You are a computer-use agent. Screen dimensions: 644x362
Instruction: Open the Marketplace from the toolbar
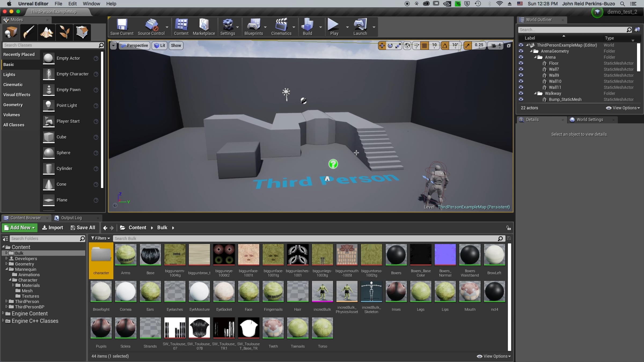coord(204,27)
